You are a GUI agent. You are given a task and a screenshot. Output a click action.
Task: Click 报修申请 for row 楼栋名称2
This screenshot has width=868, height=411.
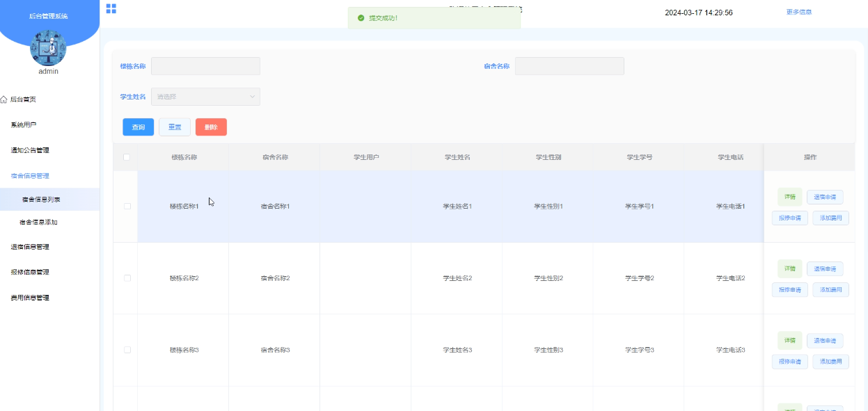point(790,289)
